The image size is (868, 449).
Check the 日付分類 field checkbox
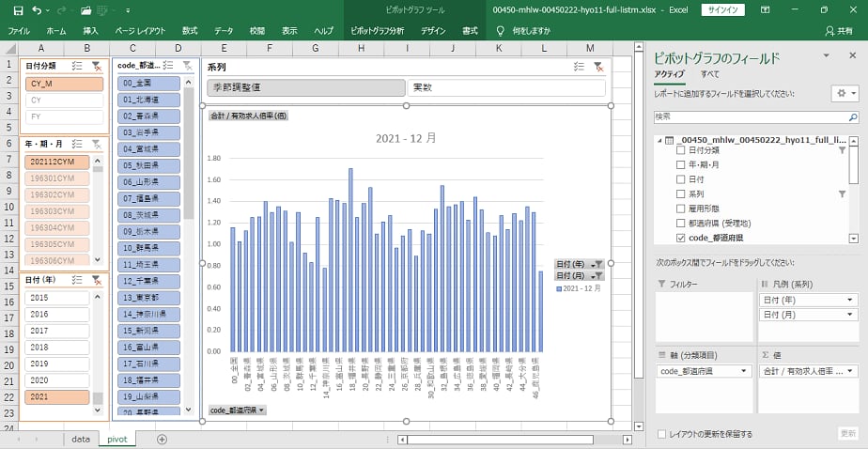pyautogui.click(x=681, y=149)
